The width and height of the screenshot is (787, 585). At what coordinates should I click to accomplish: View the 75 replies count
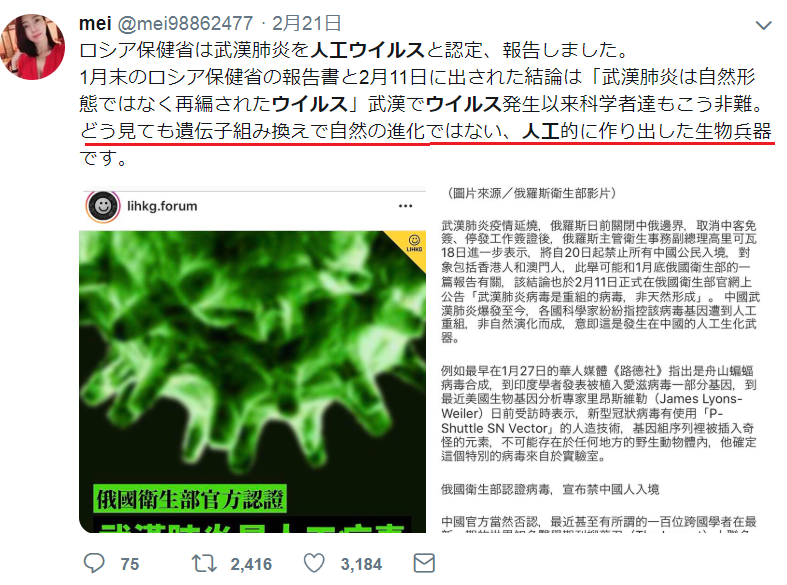(129, 564)
